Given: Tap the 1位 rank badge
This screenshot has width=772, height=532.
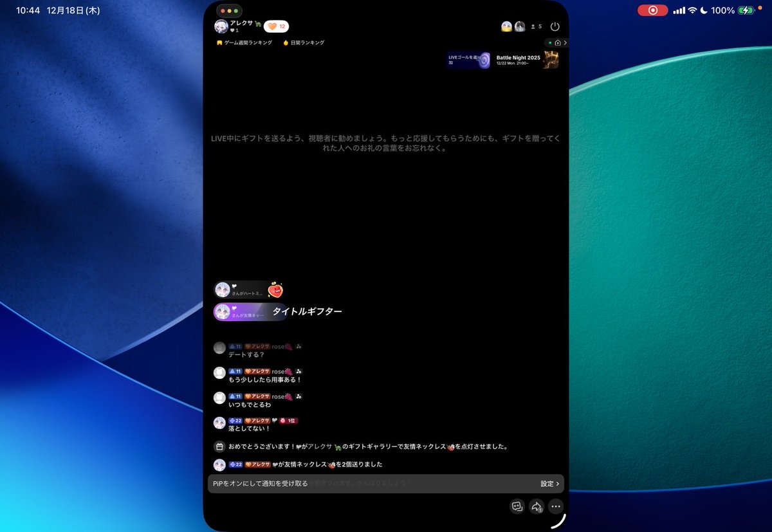Looking at the screenshot, I should pyautogui.click(x=288, y=421).
